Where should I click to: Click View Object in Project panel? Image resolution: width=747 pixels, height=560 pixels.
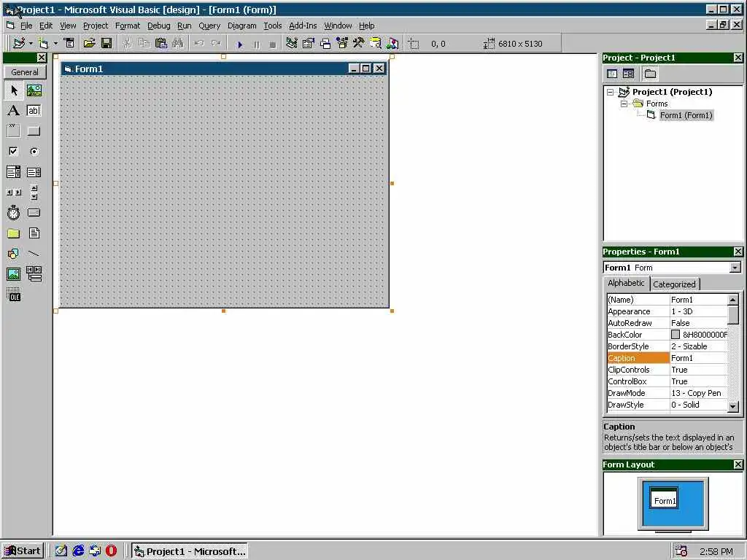(x=628, y=74)
